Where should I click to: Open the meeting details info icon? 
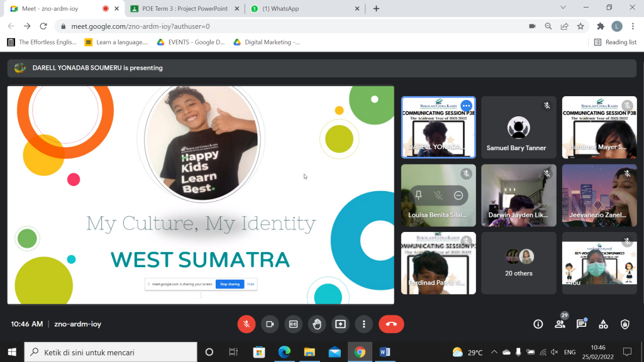point(538,324)
